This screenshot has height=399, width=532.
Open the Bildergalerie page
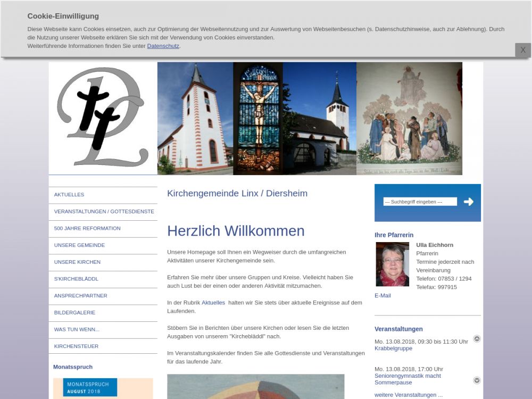tap(75, 313)
